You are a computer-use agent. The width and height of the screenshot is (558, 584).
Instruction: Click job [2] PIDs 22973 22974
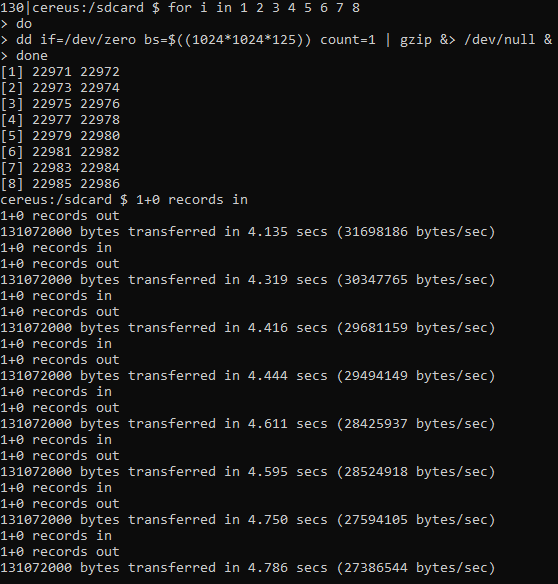click(60, 88)
